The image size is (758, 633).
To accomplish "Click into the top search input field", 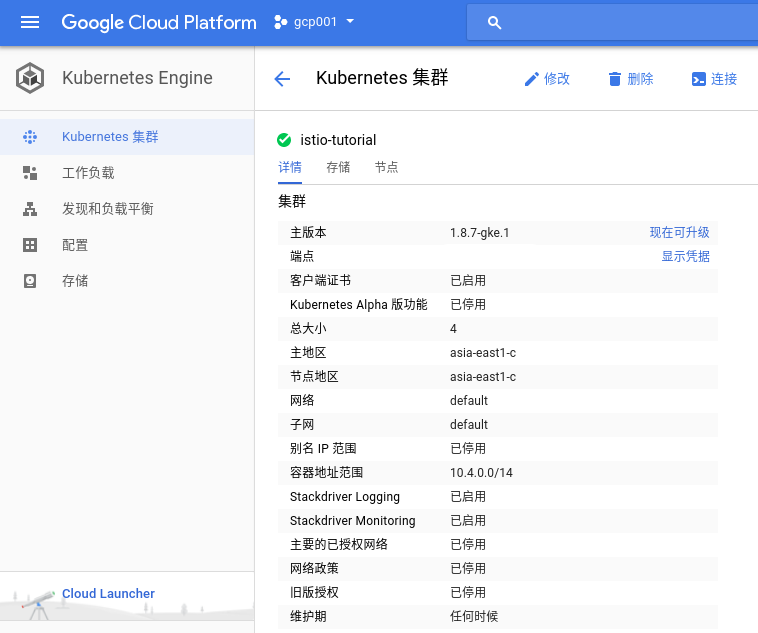I will pyautogui.click(x=620, y=23).
